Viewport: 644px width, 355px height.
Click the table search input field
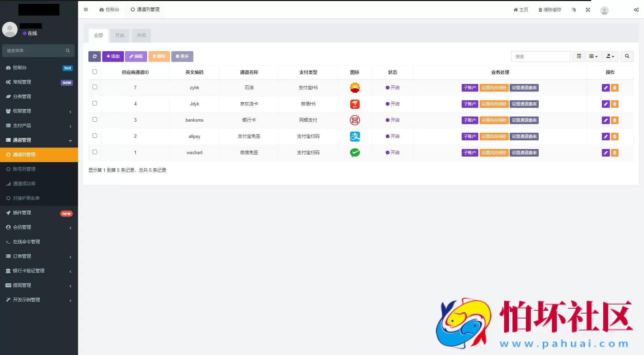tap(540, 56)
